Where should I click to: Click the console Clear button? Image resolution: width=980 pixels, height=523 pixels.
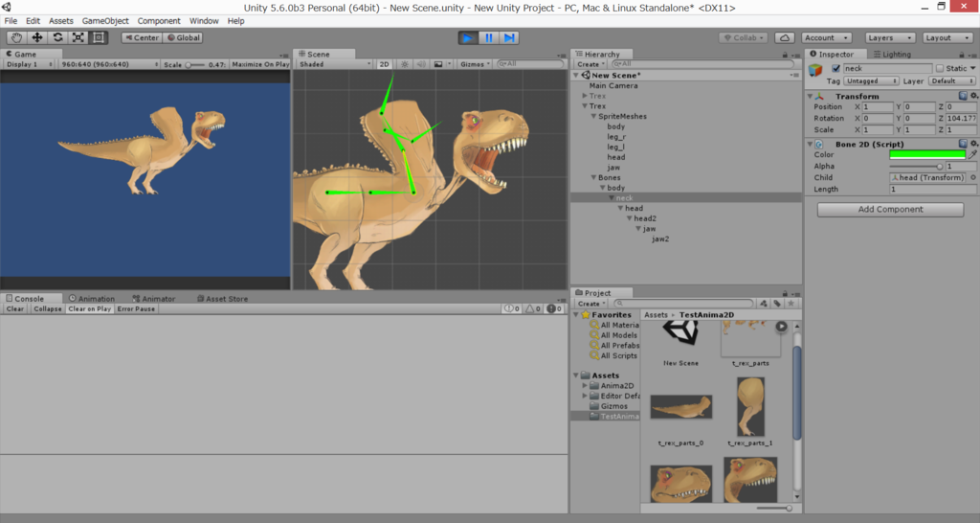pos(15,309)
